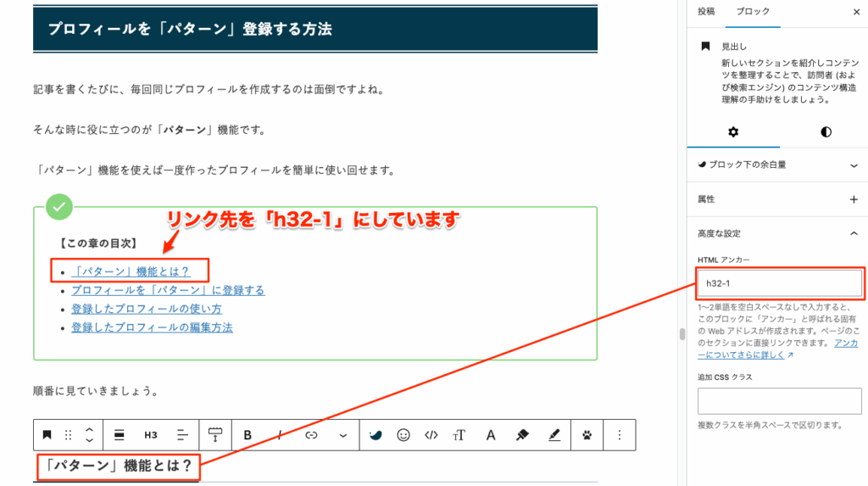
Task: Click the SWELL whale icon in toolbar
Action: pos(376,435)
